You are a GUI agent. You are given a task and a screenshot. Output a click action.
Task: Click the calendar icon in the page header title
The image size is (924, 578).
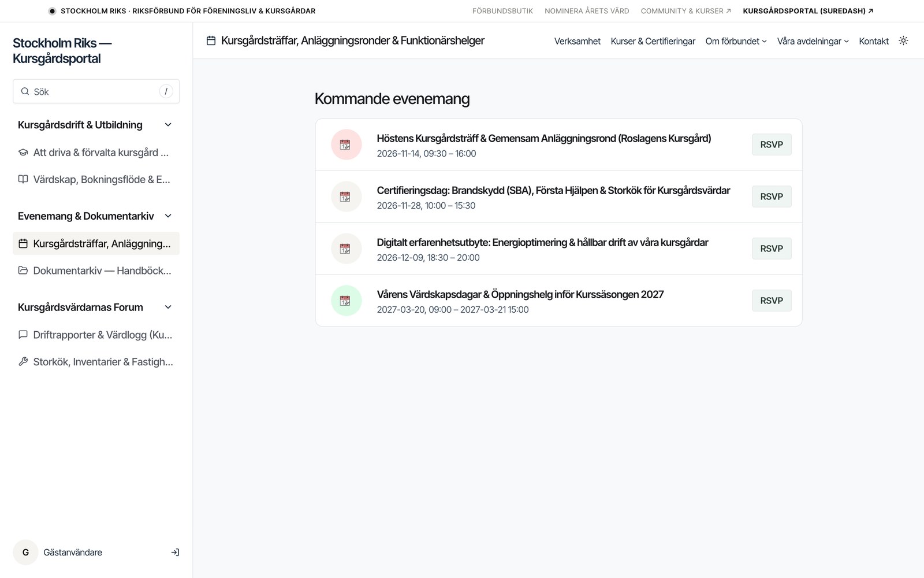211,40
